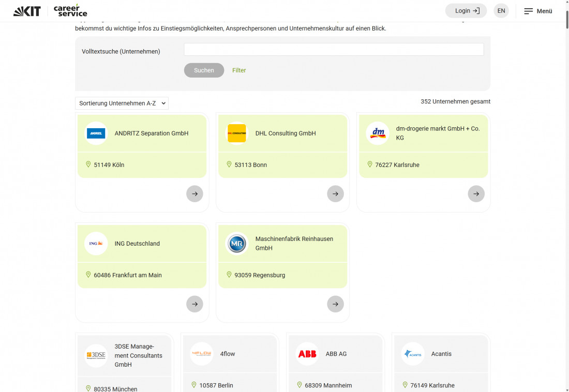Viewport: 569px width, 392px height.
Task: Click the ABB AG company logo
Action: (307, 354)
